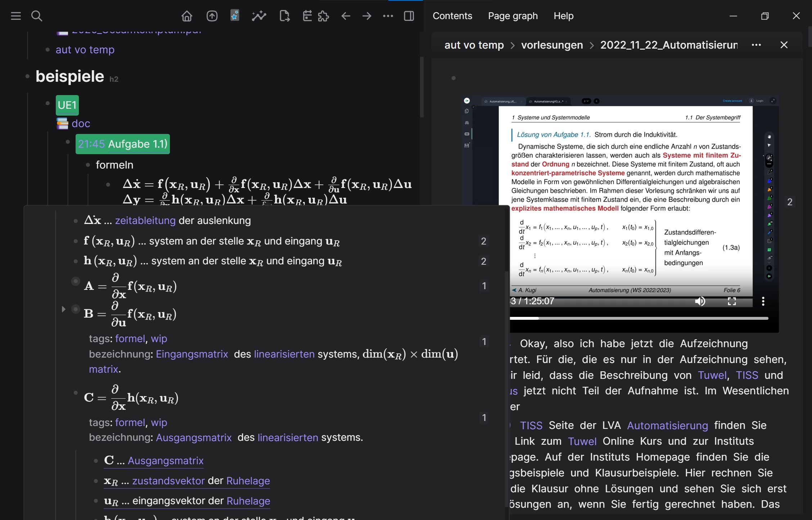Open video player more options menu
The image size is (812, 520).
763,301
